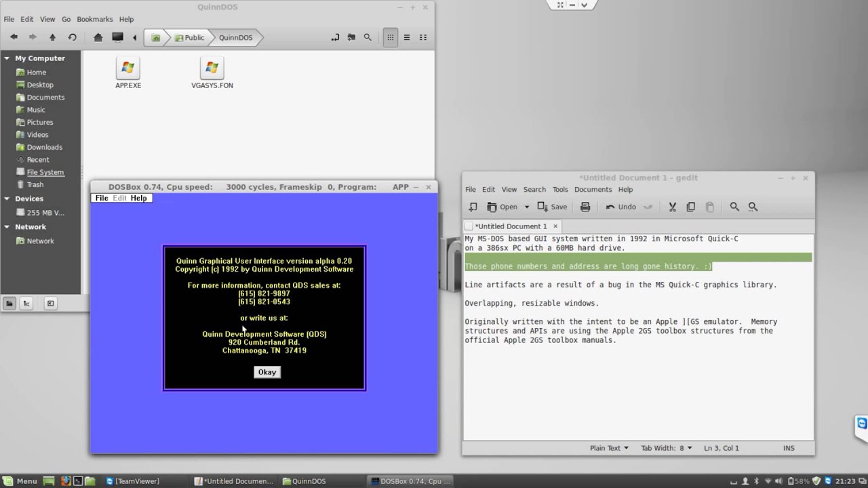Open Find with the gedit magnifier icon

tap(734, 207)
